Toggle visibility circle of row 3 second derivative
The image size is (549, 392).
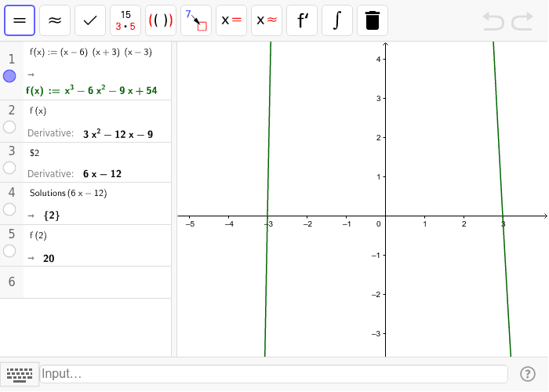(x=9, y=168)
